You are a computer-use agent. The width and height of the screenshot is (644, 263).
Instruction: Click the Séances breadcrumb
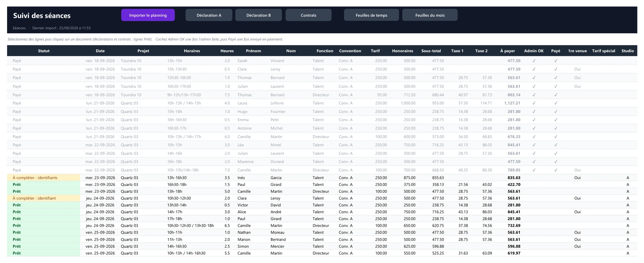click(19, 28)
